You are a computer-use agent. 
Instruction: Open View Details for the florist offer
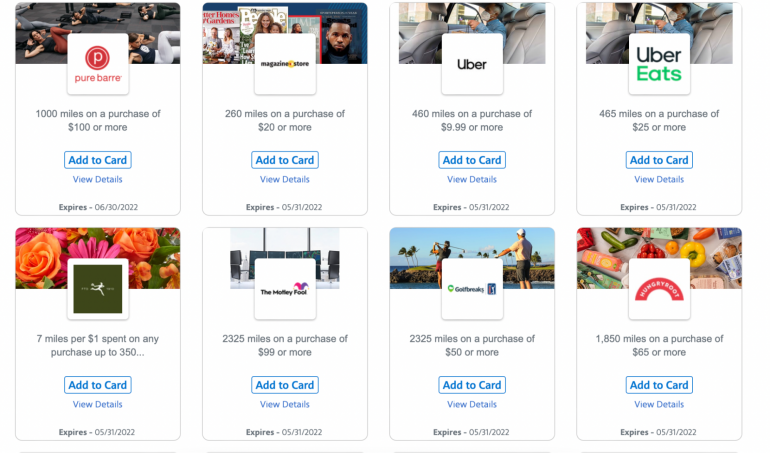click(98, 405)
